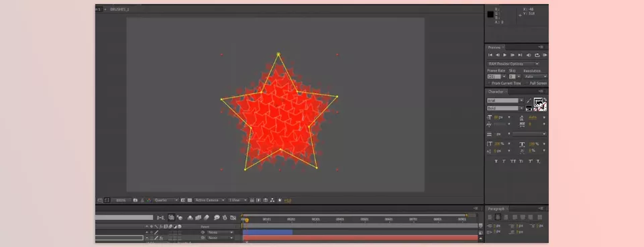Click the timeline search field
The width and height of the screenshot is (644, 247).
[x=124, y=217]
